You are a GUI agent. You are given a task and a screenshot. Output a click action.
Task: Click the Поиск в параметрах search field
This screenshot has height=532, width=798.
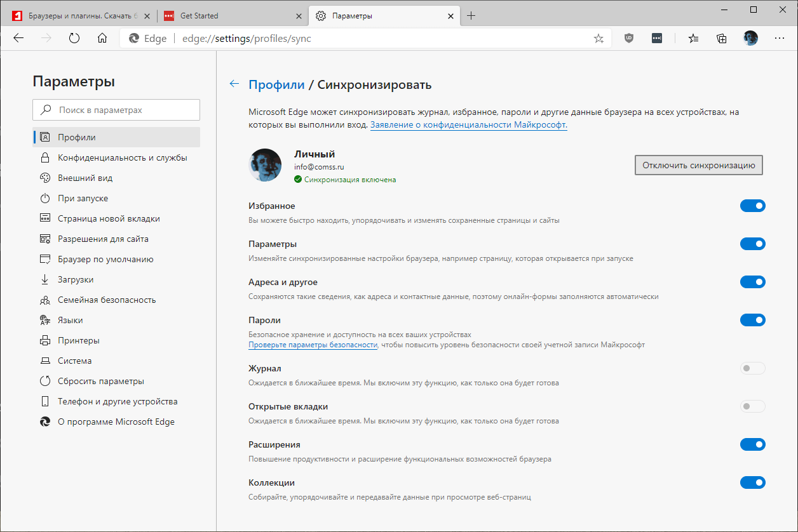tap(116, 109)
